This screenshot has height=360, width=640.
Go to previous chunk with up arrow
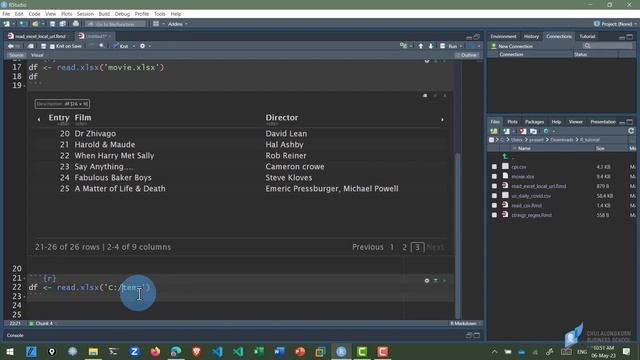point(420,46)
